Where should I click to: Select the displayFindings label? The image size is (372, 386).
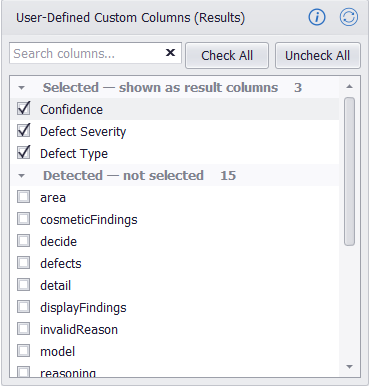83,308
